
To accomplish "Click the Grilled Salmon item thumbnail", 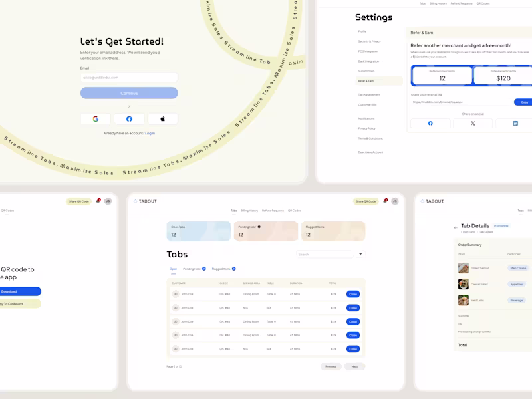I will pos(464,268).
